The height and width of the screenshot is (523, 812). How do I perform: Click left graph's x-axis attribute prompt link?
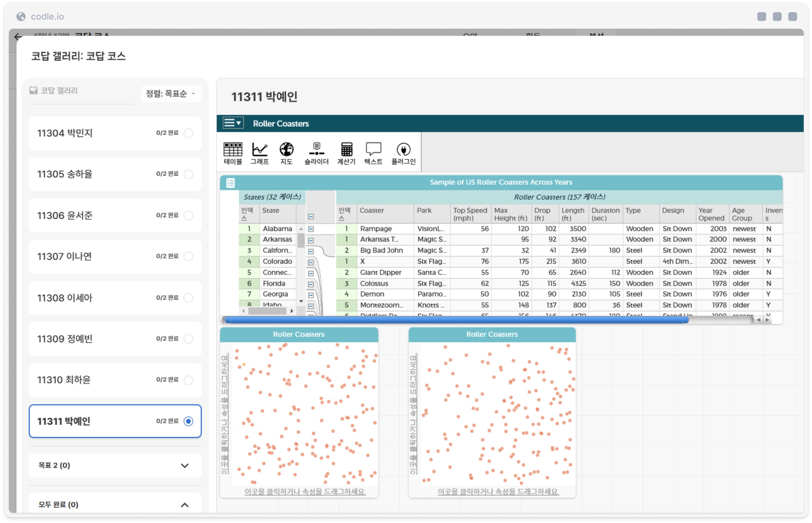point(305,492)
